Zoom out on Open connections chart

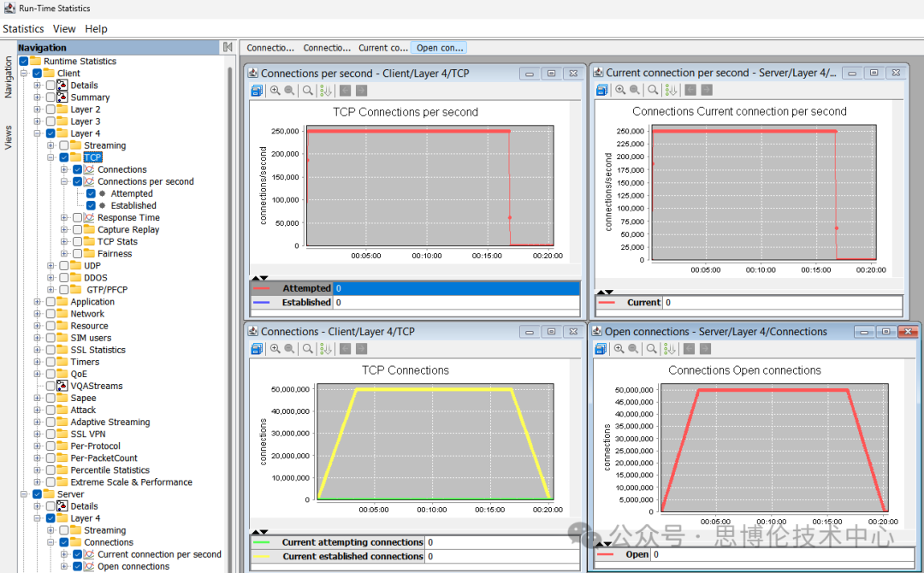click(633, 349)
